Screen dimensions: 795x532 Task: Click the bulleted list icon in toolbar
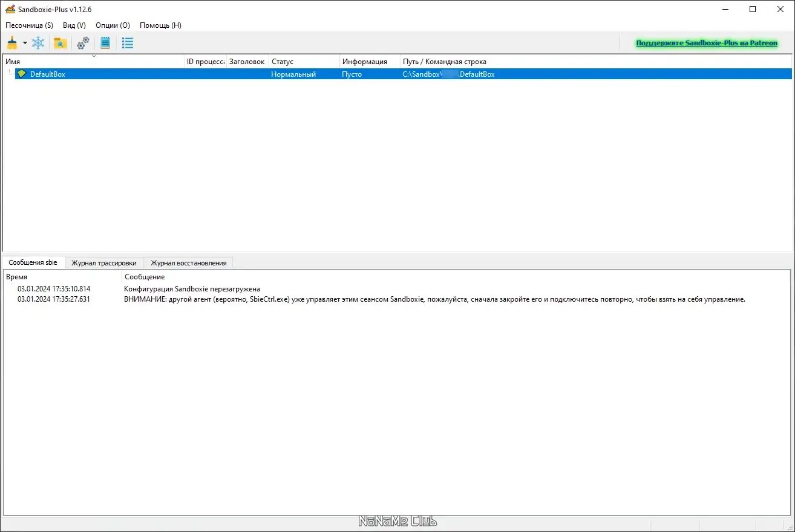(x=128, y=43)
